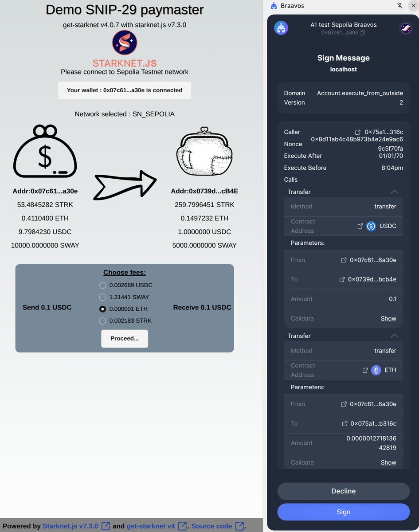
Task: Open the Source code link
Action: tap(211, 526)
